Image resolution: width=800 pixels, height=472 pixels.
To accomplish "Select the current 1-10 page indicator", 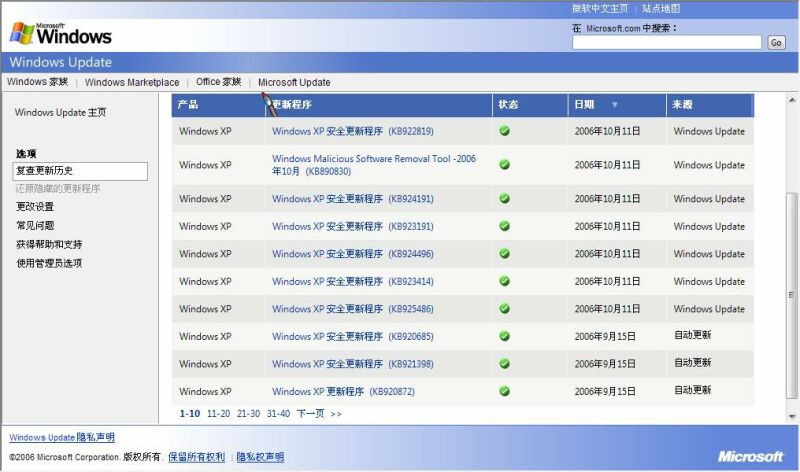I will click(189, 414).
